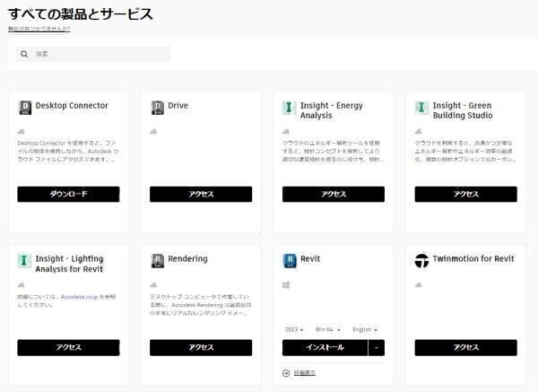Click the Drive product icon

(158, 108)
